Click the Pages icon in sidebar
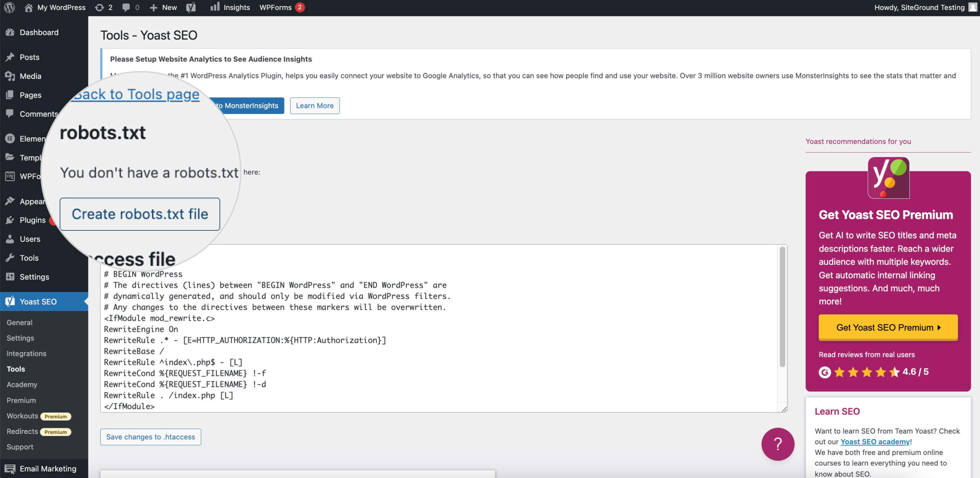Image resolution: width=980 pixels, height=478 pixels. pyautogui.click(x=10, y=95)
